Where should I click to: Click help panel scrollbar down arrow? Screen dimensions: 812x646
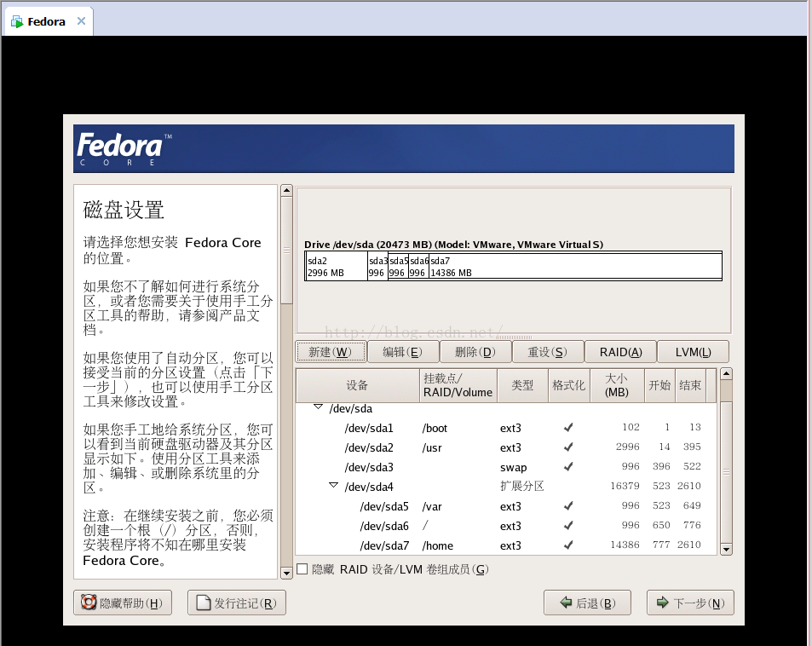click(286, 573)
